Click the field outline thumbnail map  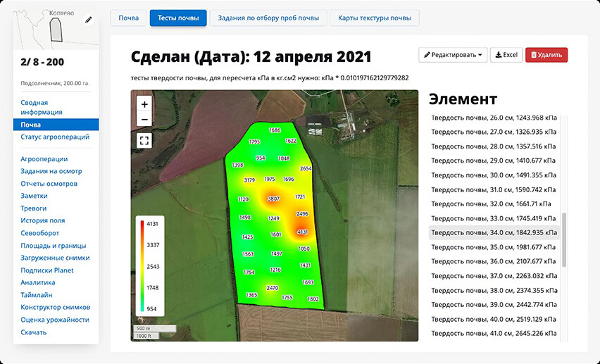point(55,28)
